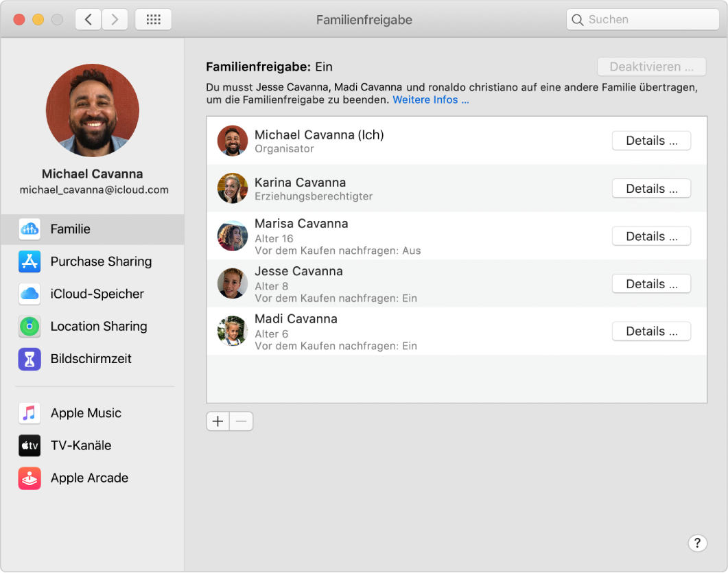Click 'Alter 8' under Jesse
Screen dimensions: 728x573
[x=271, y=287]
